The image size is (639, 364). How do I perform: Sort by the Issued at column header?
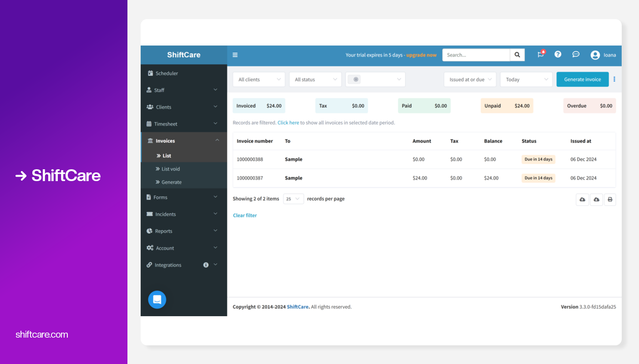tap(581, 141)
